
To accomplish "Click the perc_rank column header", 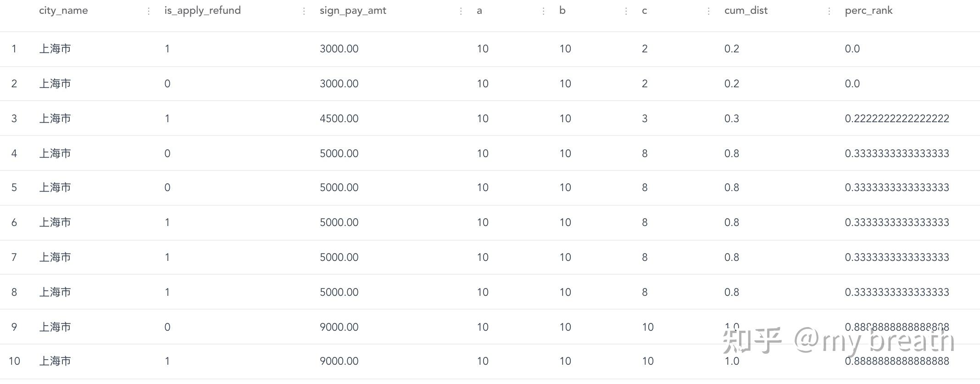I will click(x=869, y=11).
